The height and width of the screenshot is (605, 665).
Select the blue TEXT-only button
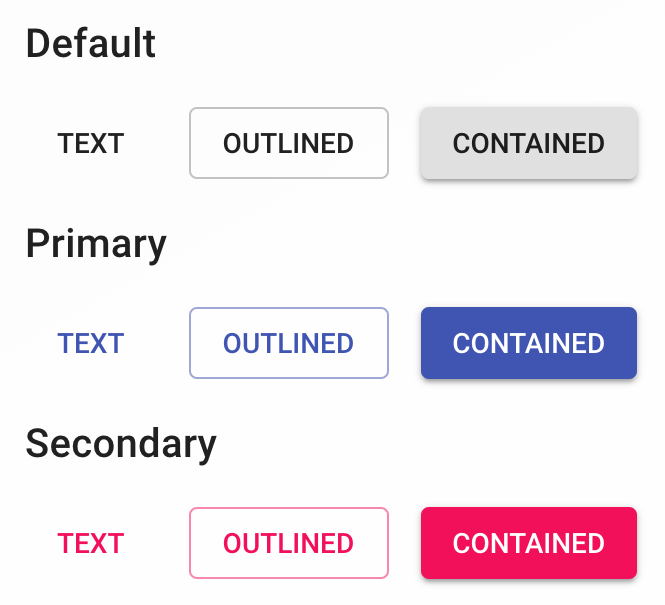[90, 343]
